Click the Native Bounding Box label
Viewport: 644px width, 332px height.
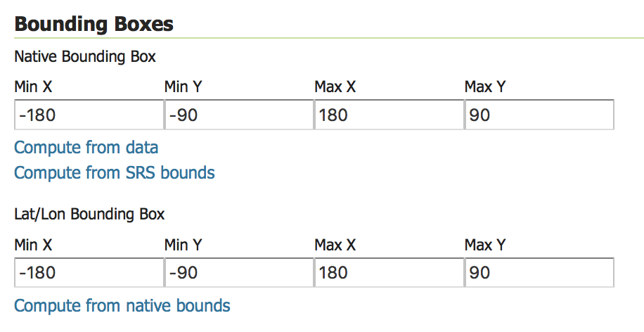(x=84, y=55)
